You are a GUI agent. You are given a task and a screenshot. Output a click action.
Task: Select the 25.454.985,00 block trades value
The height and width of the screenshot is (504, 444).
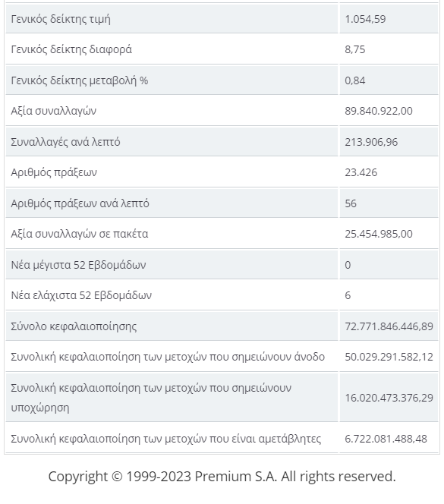379,234
